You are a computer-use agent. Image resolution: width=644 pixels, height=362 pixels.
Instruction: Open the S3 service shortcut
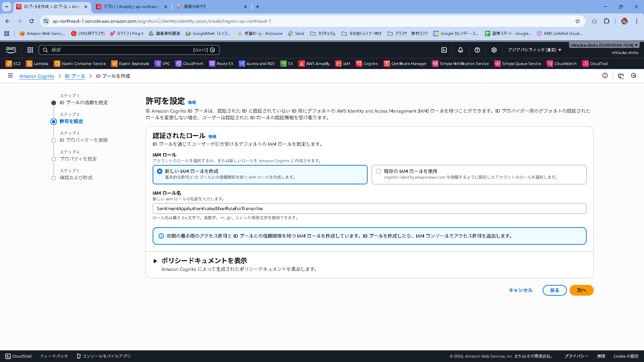[287, 64]
